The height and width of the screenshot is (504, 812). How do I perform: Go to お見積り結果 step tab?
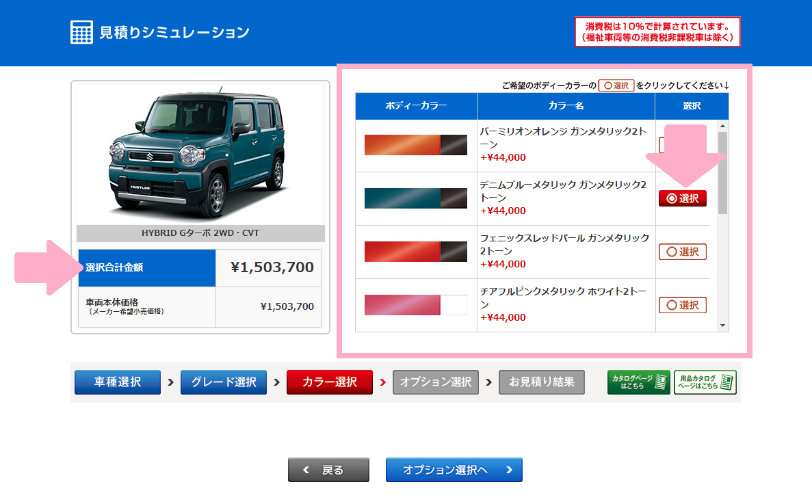[x=542, y=382]
